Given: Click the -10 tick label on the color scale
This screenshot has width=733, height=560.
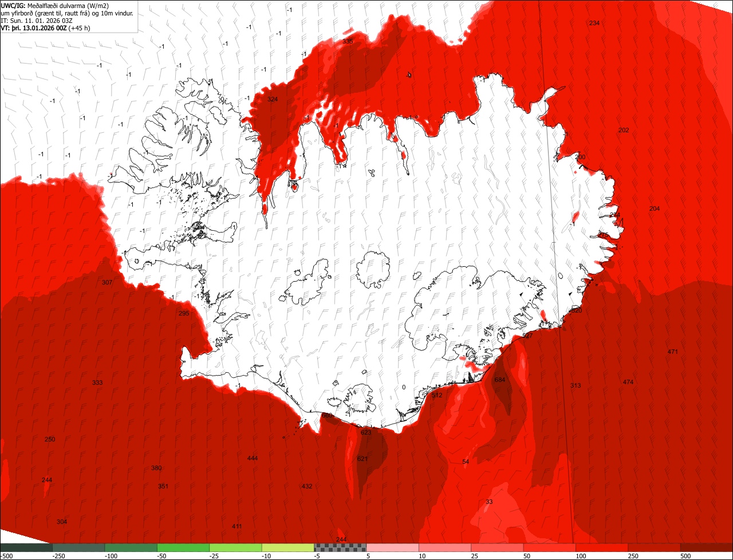Looking at the screenshot, I should pyautogui.click(x=267, y=556).
